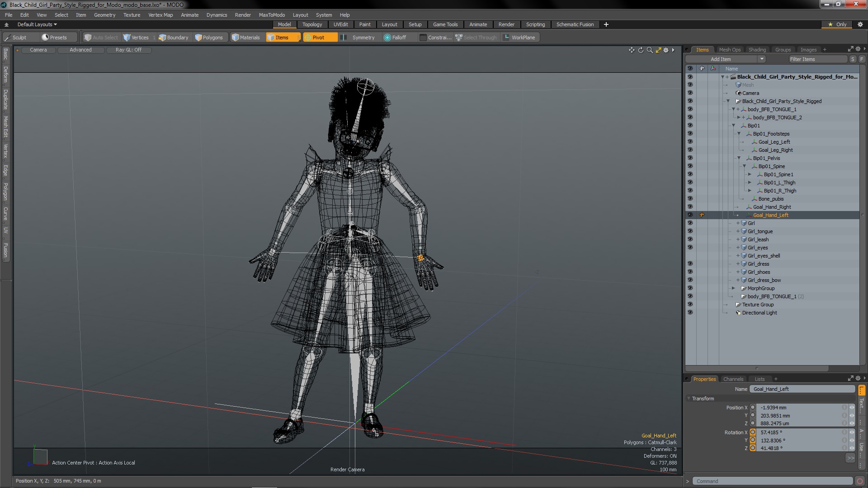Click the Falloff tool icon
Viewport: 868px width, 488px height.
387,38
